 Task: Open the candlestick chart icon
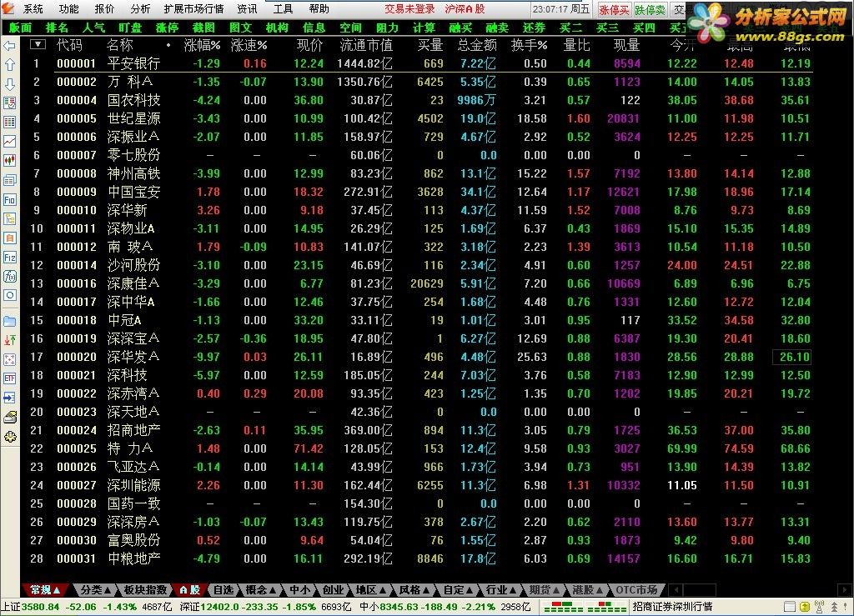point(9,161)
